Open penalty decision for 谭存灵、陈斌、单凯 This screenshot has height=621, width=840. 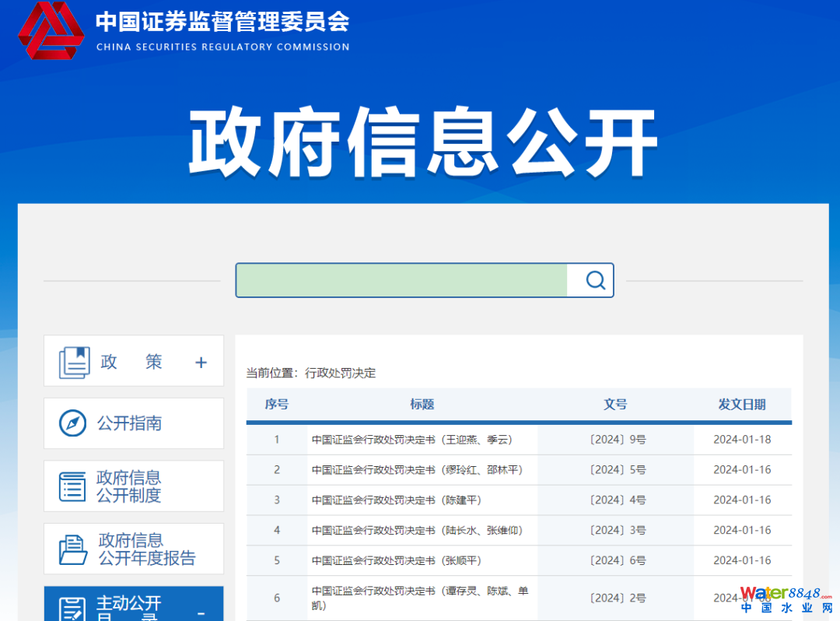click(420, 598)
